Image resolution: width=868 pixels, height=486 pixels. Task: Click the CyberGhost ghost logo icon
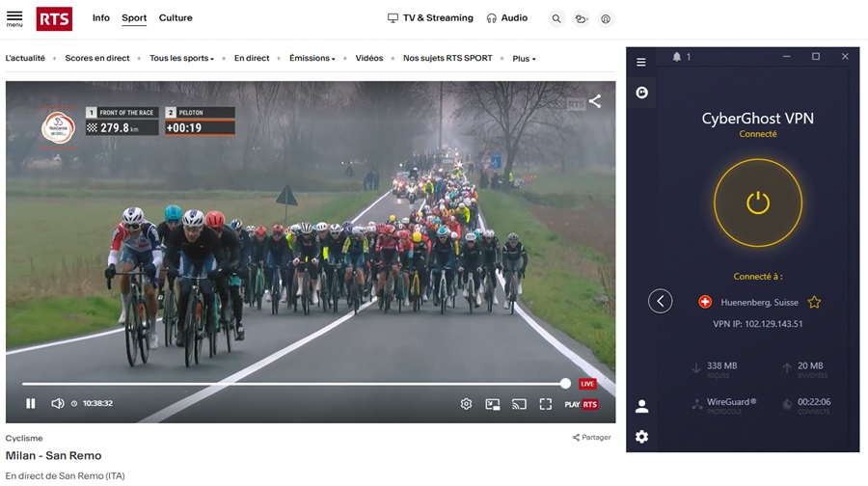click(x=641, y=93)
